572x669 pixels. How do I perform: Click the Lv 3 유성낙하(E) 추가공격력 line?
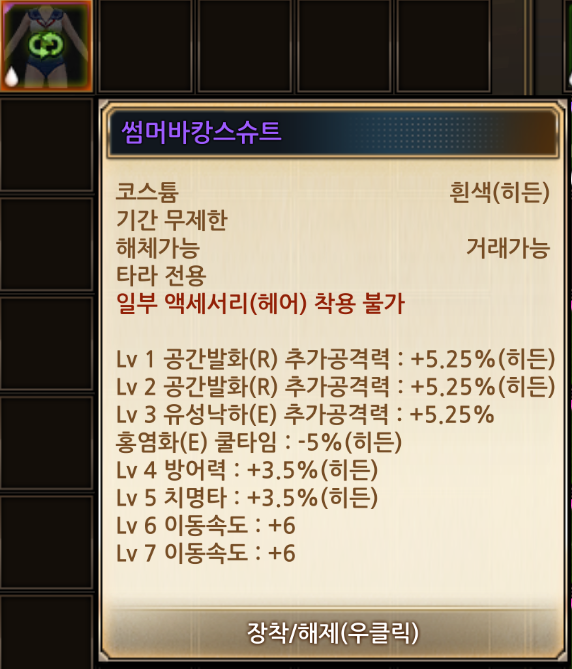[305, 414]
